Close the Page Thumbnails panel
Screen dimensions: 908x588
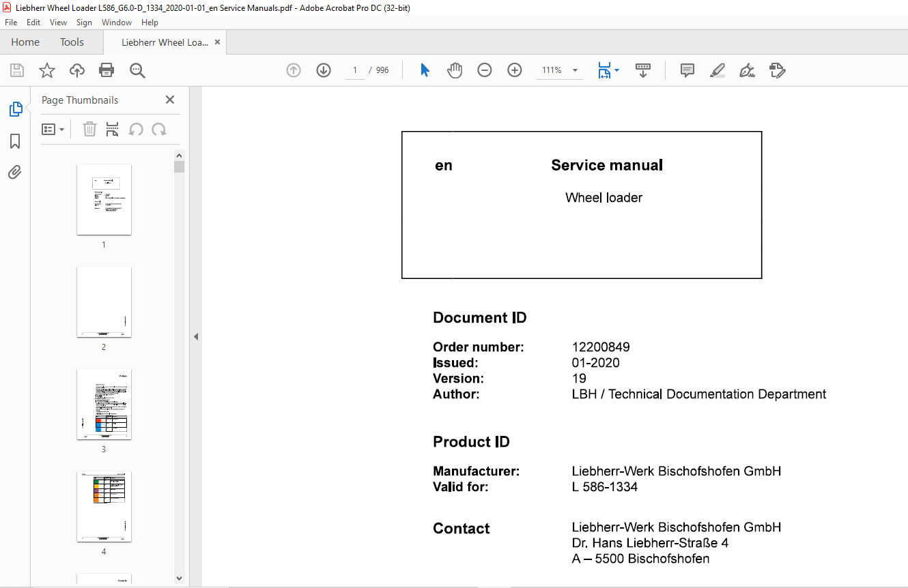tap(170, 100)
